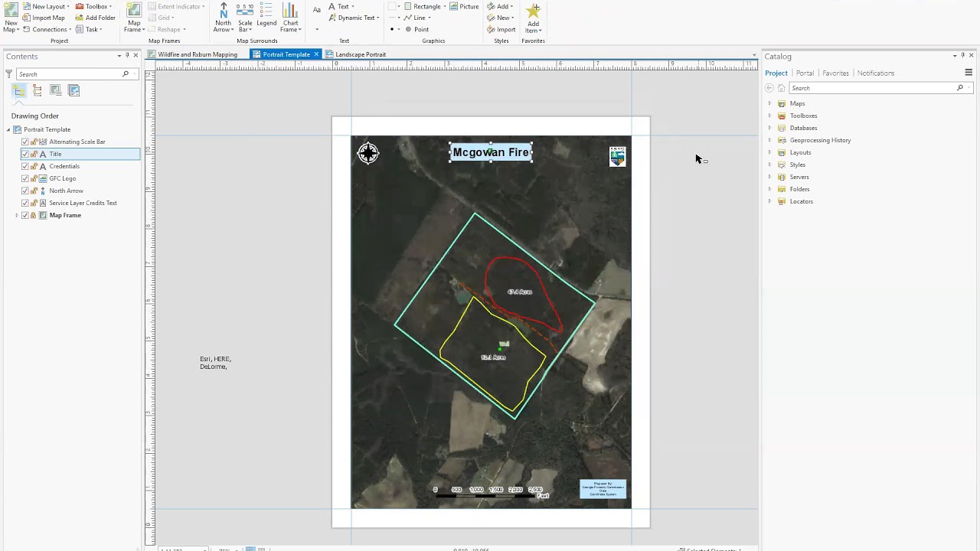Insert a Scale Bar from the ribbon
The image size is (980, 551).
[x=245, y=17]
